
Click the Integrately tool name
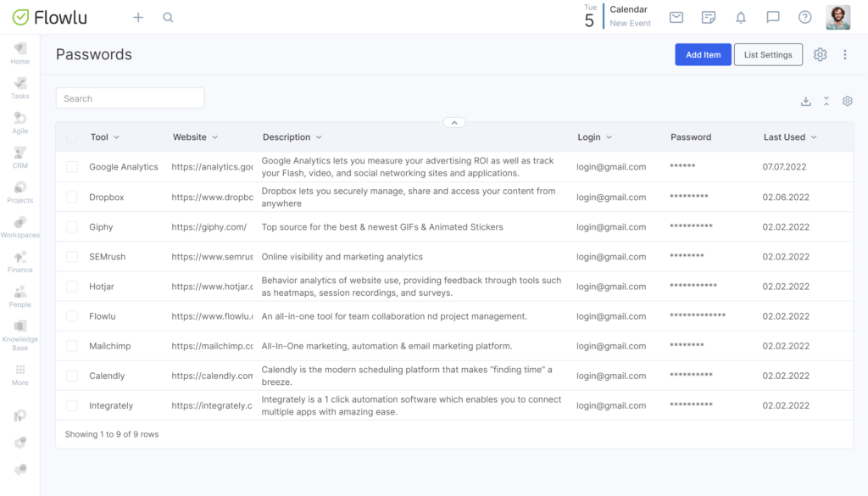pyautogui.click(x=111, y=406)
